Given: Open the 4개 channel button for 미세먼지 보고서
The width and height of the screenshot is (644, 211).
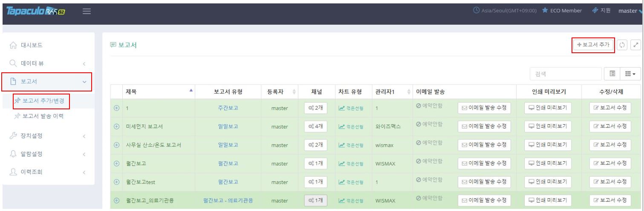Looking at the screenshot, I should 316,126.
